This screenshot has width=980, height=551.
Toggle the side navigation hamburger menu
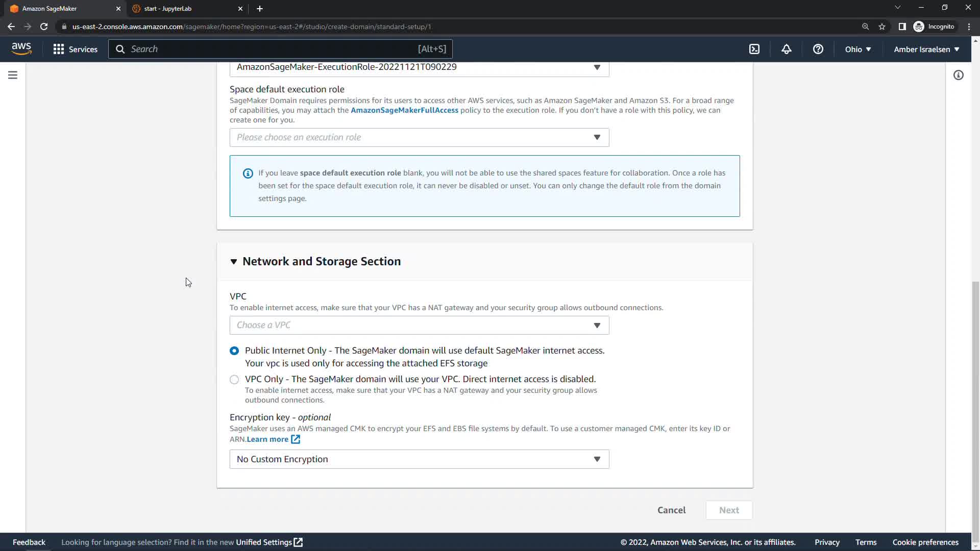click(13, 75)
